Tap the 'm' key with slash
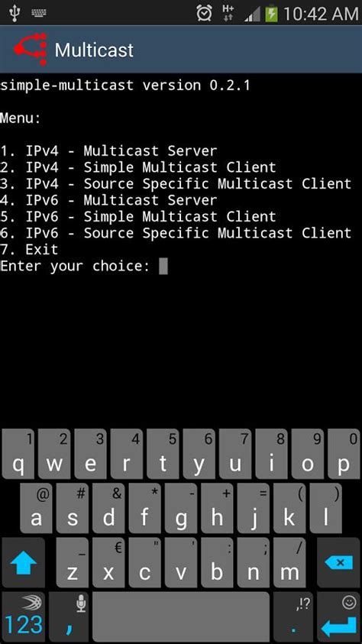Image resolution: width=362 pixels, height=644 pixels. click(289, 563)
